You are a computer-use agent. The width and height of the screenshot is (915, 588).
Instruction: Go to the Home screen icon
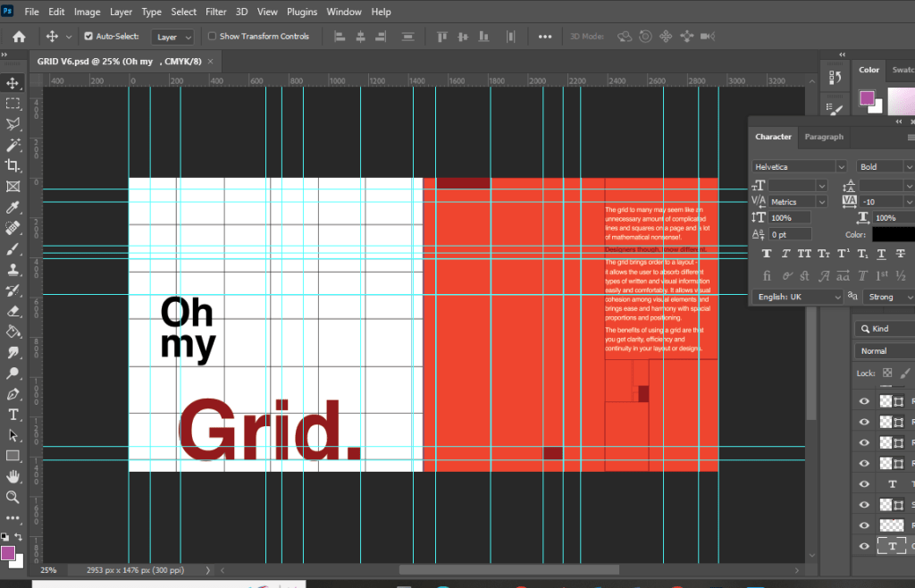(x=19, y=37)
